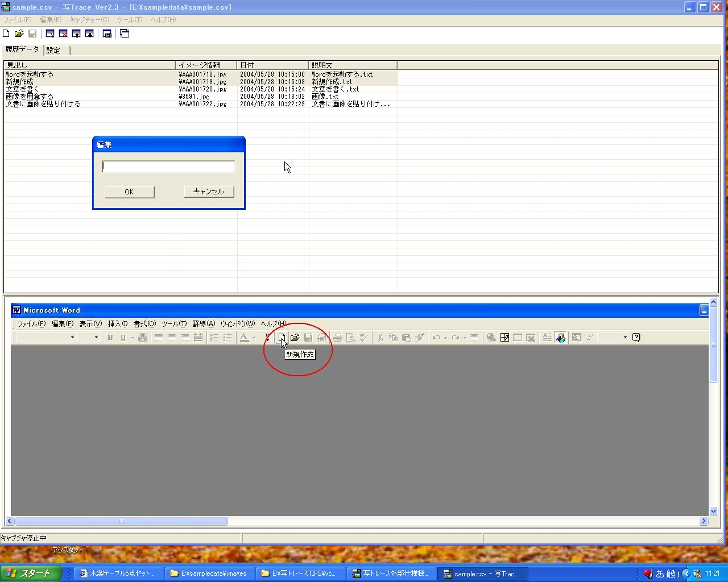
Task: Click Underline icon in the Word preview
Action: pos(123,338)
